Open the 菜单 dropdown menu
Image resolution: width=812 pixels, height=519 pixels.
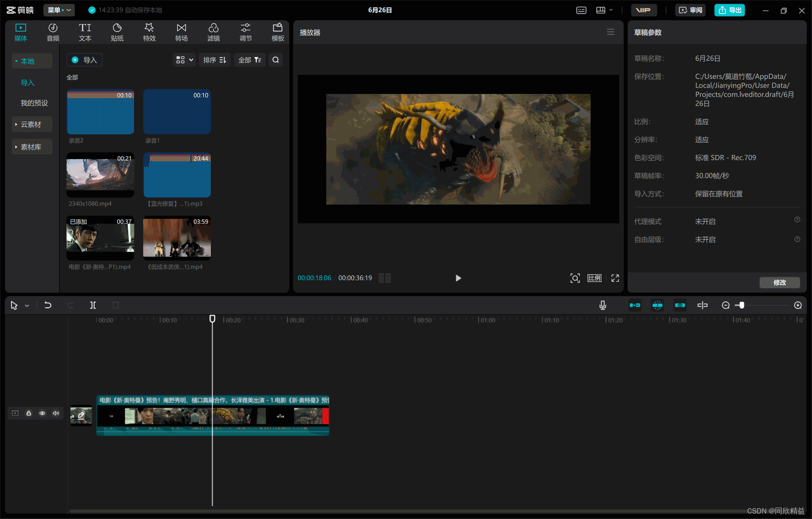(x=59, y=10)
